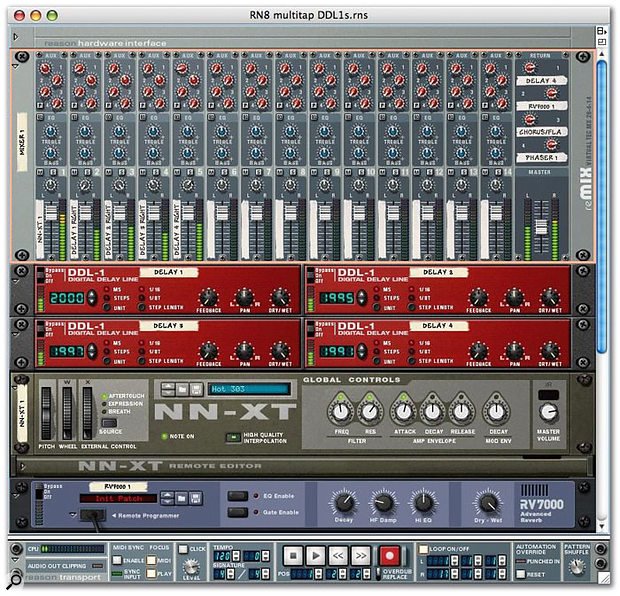The width and height of the screenshot is (620, 596).
Task: Collapse the Mixer 1 device with fold arrow
Action: 16,67
